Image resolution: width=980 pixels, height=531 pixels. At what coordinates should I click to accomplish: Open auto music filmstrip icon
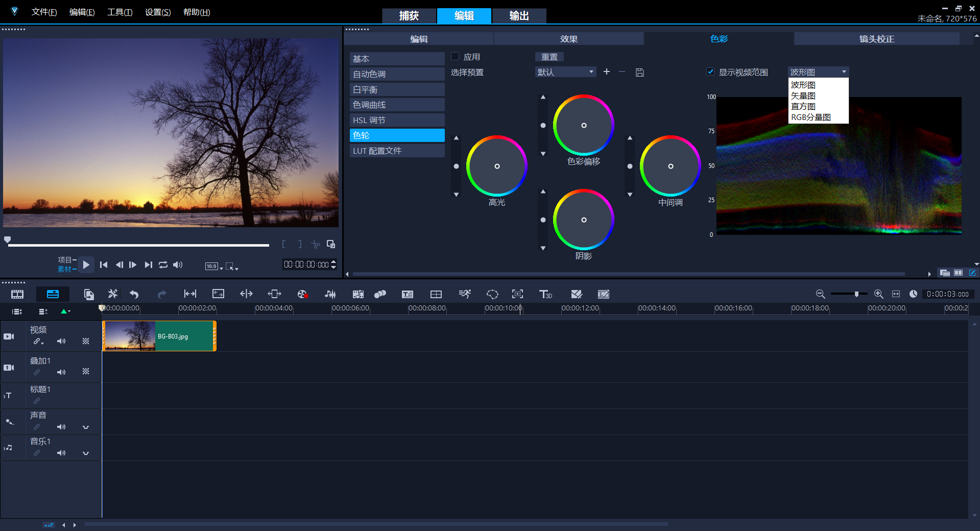click(x=358, y=294)
